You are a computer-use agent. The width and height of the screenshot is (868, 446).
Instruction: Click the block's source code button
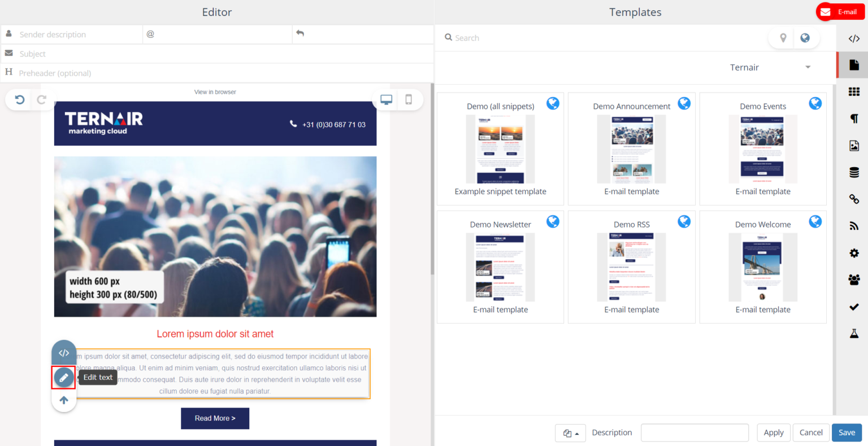pos(64,353)
